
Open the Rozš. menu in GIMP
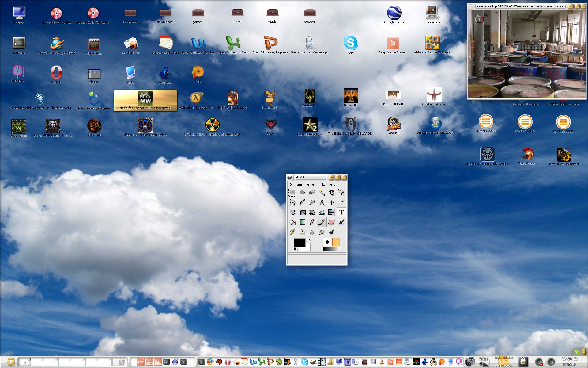pyautogui.click(x=311, y=185)
